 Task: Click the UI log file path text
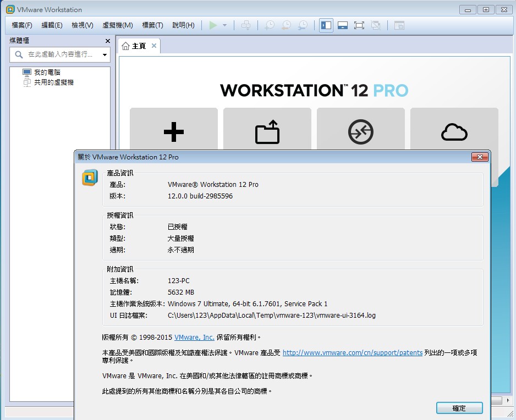pyautogui.click(x=272, y=316)
